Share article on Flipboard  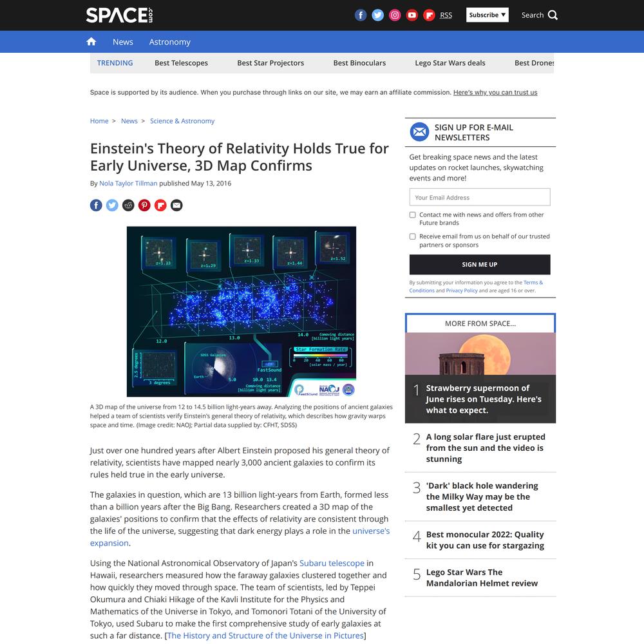[160, 205]
